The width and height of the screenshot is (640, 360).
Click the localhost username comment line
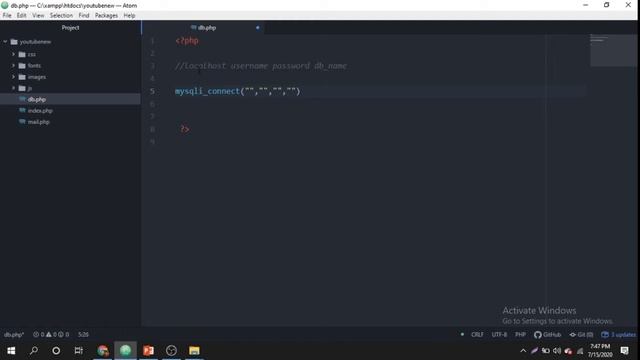261,66
